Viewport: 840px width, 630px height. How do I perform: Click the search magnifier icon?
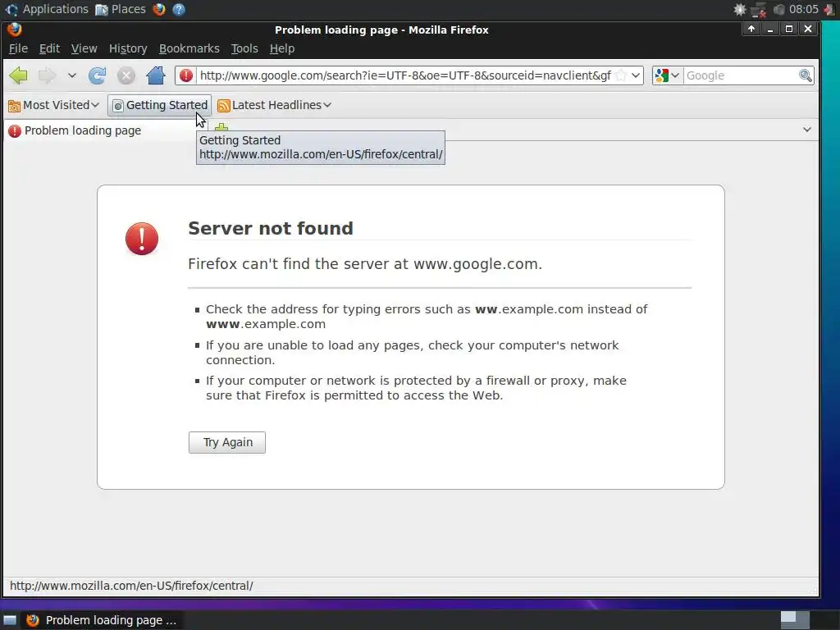806,75
